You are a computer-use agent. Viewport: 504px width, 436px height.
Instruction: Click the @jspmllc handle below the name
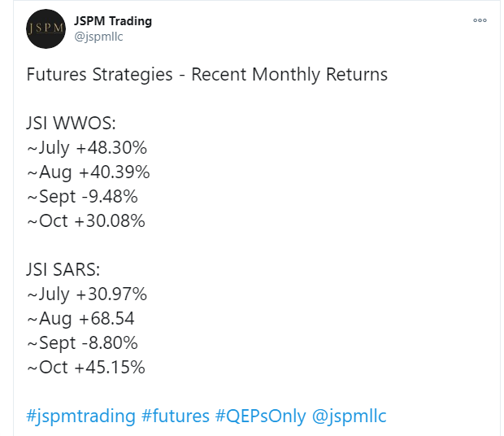point(98,37)
